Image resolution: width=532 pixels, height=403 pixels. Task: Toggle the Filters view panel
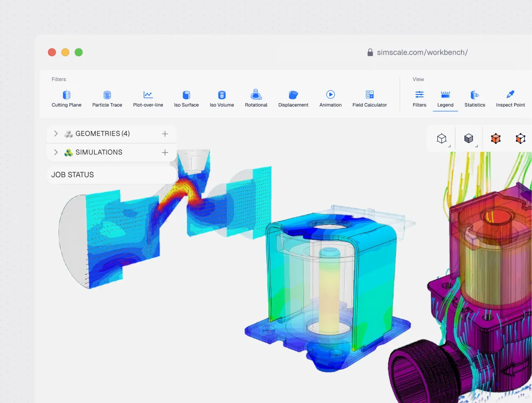pos(419,99)
